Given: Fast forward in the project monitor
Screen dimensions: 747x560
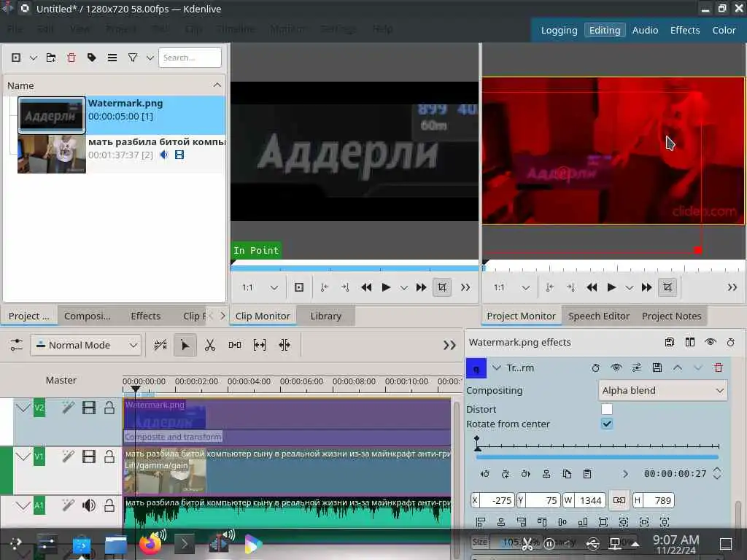Looking at the screenshot, I should (646, 287).
